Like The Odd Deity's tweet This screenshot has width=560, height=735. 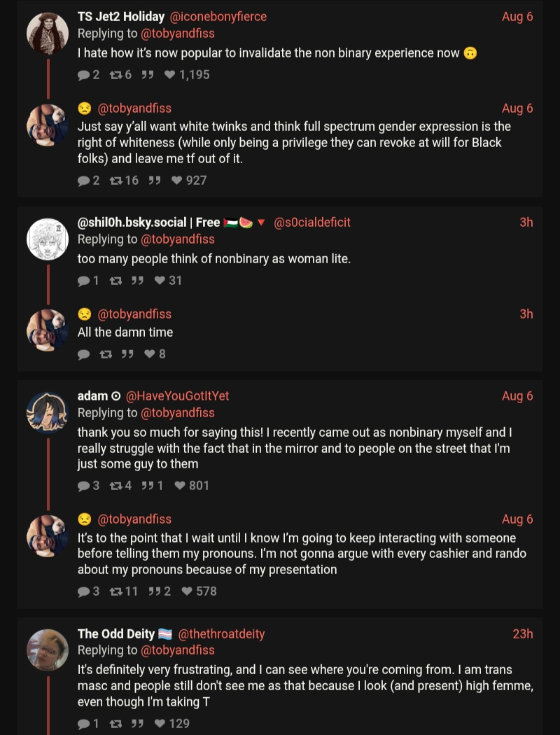(x=160, y=724)
